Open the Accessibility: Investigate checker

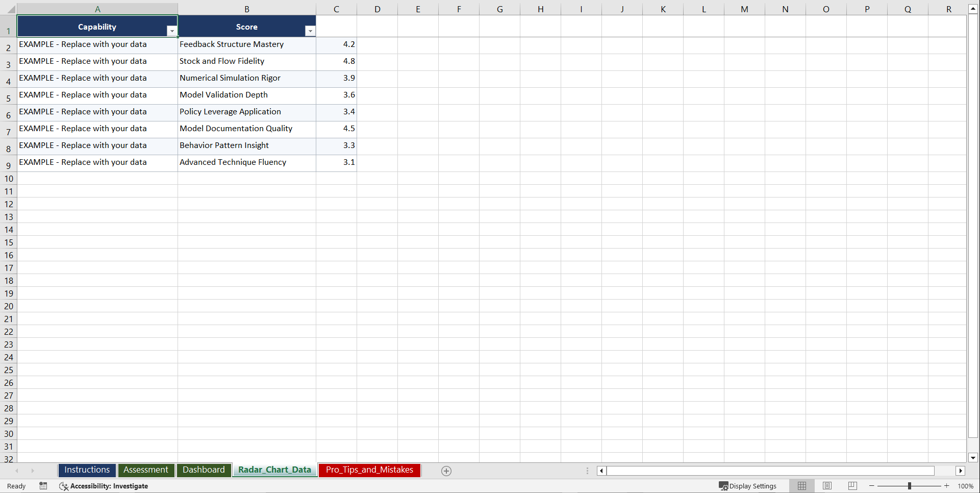(x=104, y=486)
